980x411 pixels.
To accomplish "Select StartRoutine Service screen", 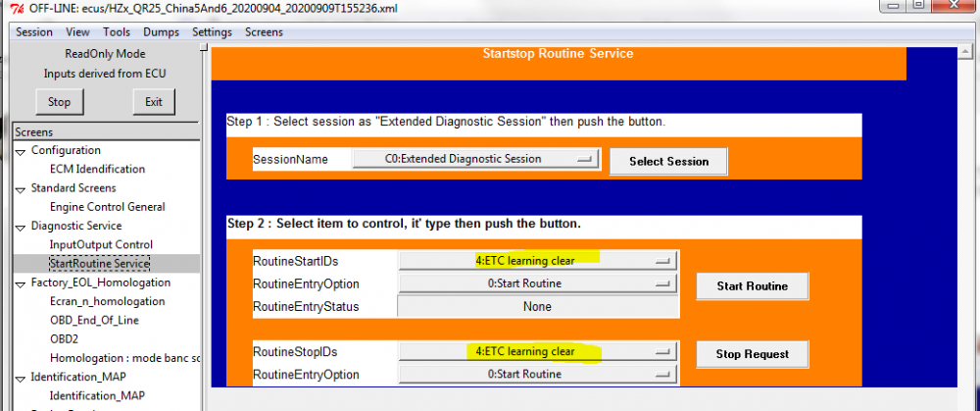I will (x=99, y=263).
